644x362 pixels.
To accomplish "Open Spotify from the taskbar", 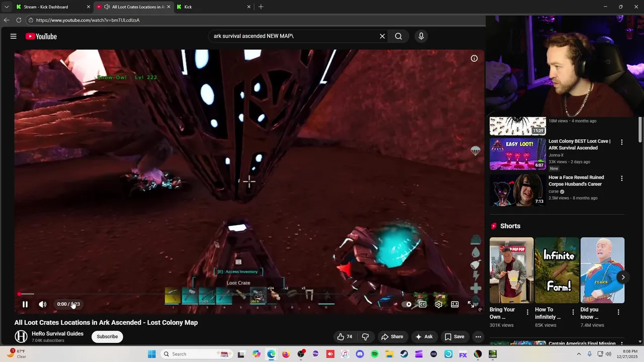I will [x=374, y=354].
